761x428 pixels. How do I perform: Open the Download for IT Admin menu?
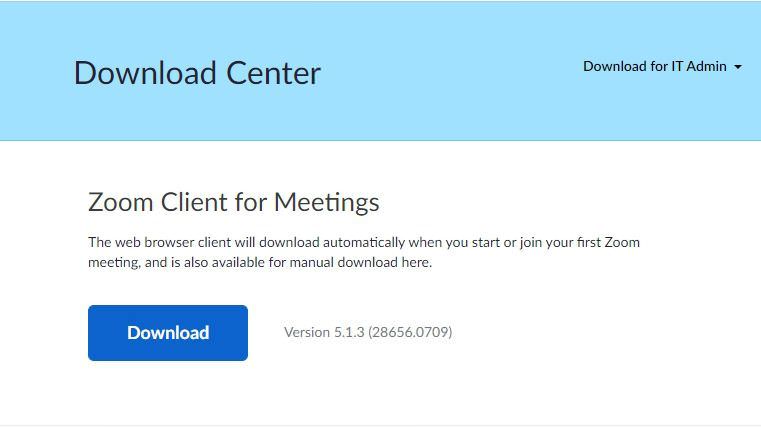662,66
